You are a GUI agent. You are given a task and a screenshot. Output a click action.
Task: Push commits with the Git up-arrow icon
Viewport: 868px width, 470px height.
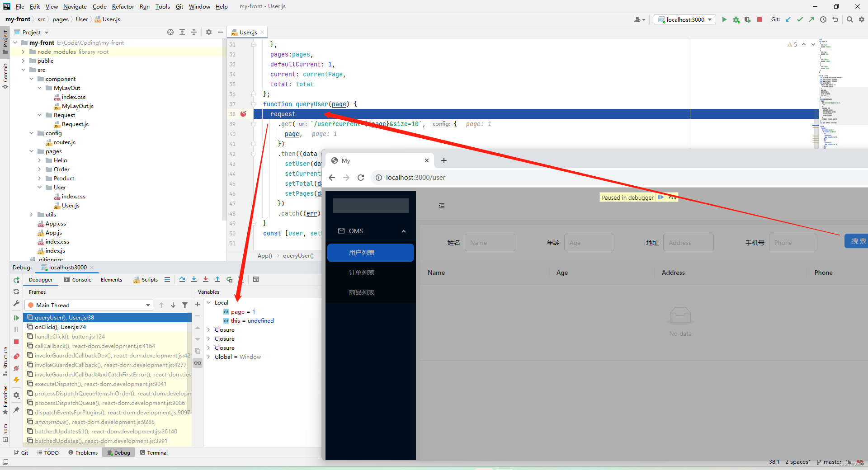[x=811, y=19]
